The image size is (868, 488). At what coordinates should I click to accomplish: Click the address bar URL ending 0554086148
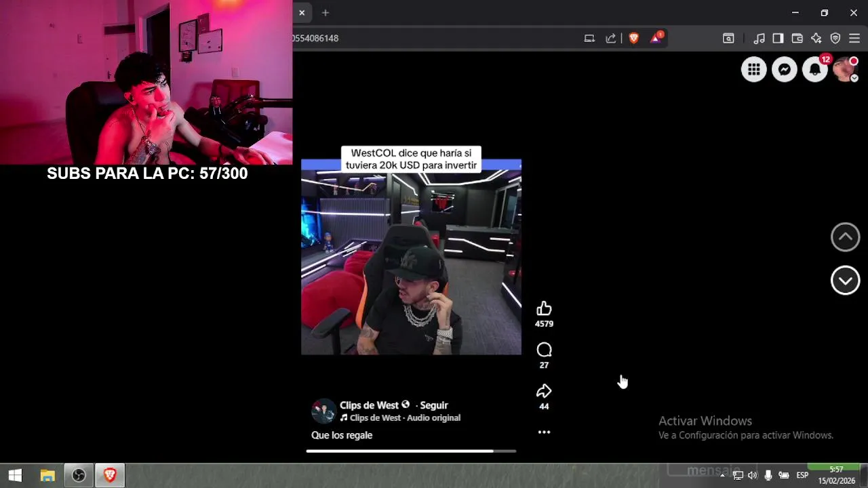point(315,38)
